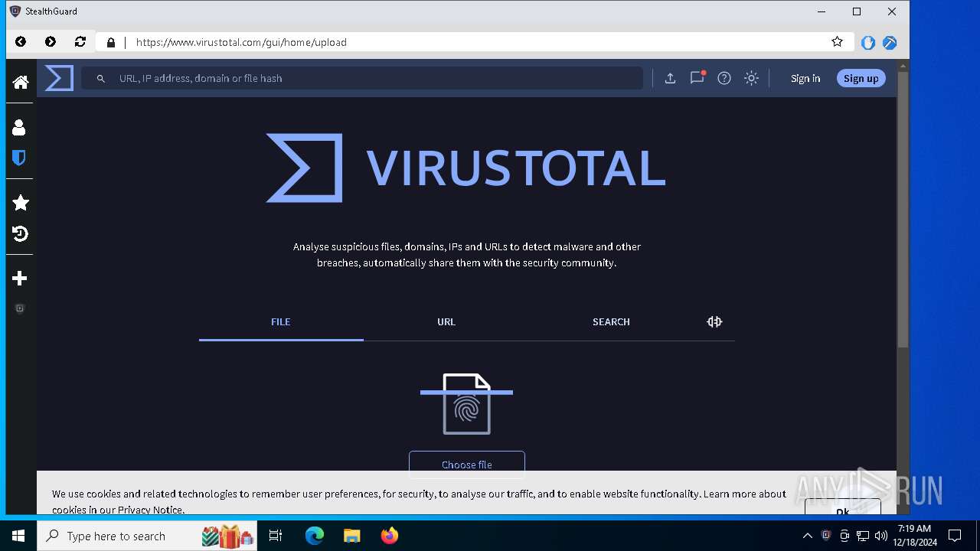Open the user profile sidebar icon
The image size is (980, 551).
click(x=19, y=127)
